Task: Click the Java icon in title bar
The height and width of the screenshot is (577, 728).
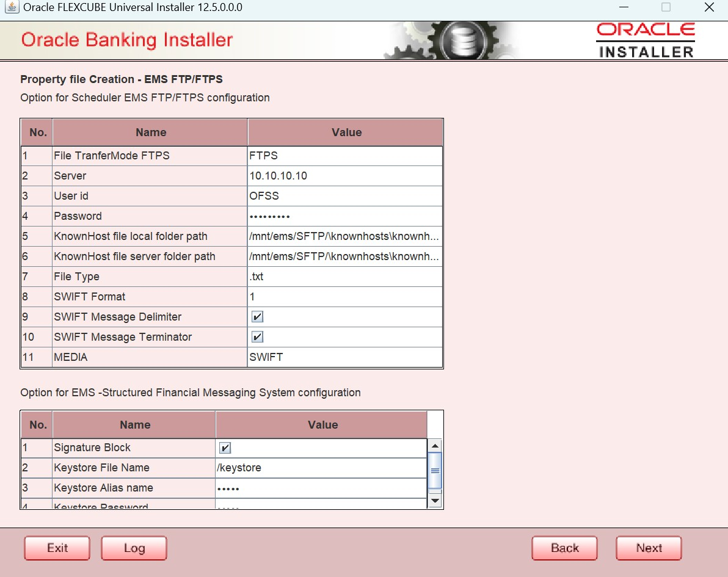Action: tap(12, 7)
